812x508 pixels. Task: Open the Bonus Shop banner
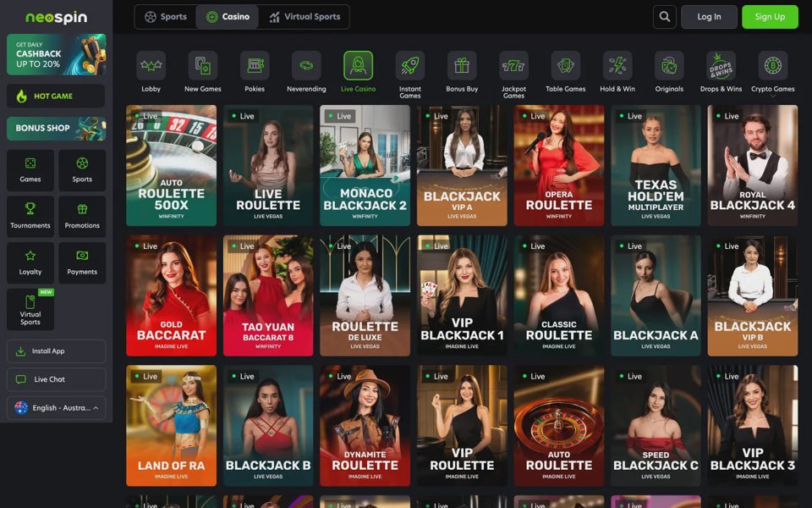click(x=56, y=128)
